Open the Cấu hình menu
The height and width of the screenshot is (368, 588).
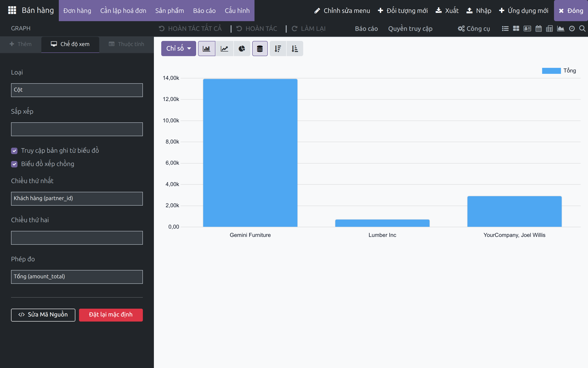coord(237,11)
